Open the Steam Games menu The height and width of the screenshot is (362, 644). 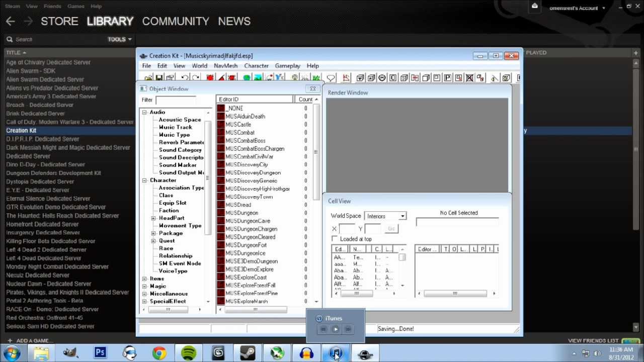(x=76, y=6)
